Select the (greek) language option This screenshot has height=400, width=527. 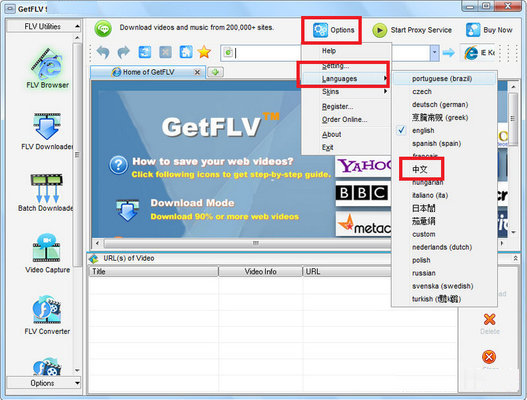pyautogui.click(x=444, y=118)
